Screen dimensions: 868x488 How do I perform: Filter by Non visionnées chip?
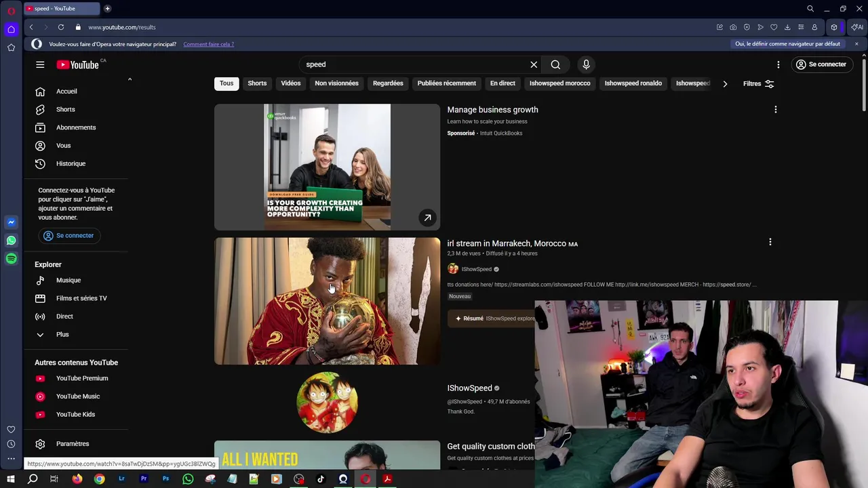[336, 83]
